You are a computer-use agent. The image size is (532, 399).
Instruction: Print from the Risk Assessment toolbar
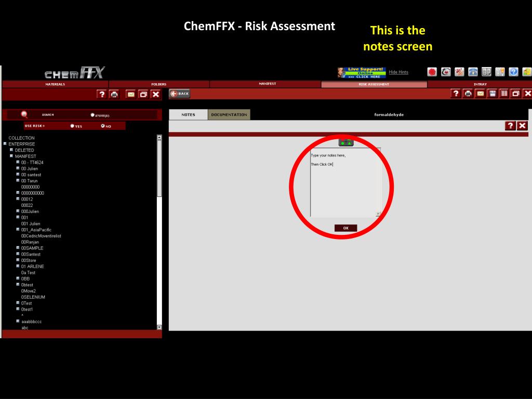(x=468, y=94)
